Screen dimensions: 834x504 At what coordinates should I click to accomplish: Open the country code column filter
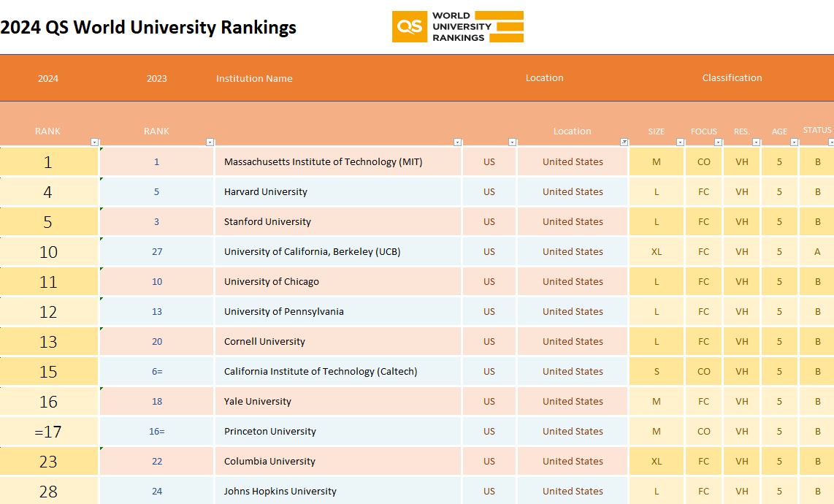tap(512, 142)
